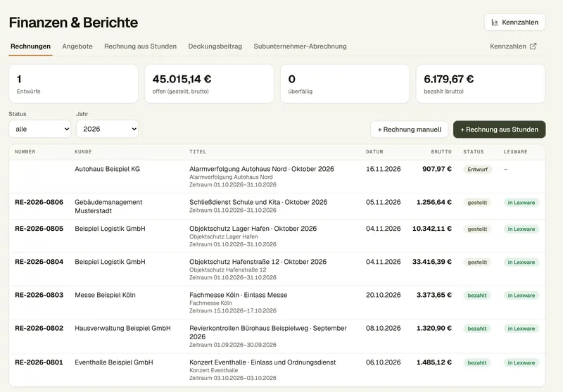The image size is (563, 392).
Task: Click date 06.10.2026
Action: point(383,362)
